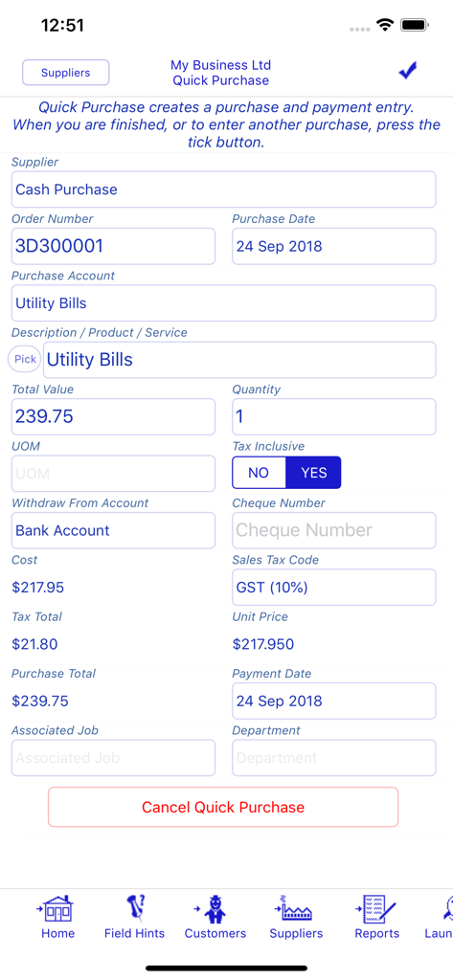The image size is (453, 980).
Task: Tap the Suppliers back button at top
Action: (66, 73)
